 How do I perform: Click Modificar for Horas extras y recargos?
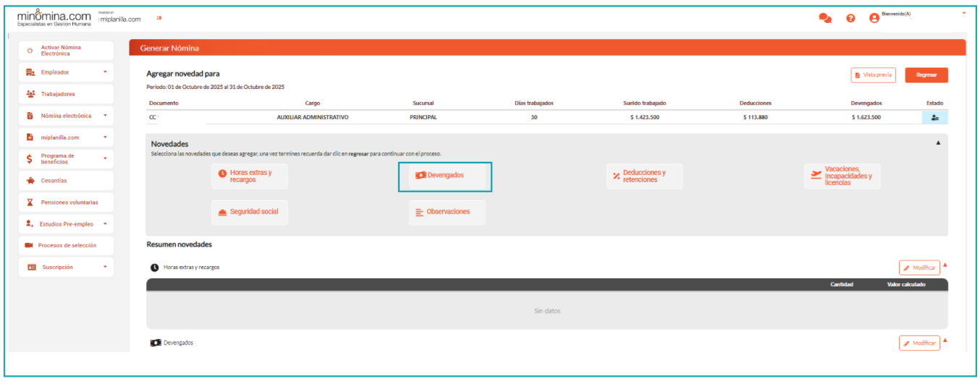(x=919, y=268)
